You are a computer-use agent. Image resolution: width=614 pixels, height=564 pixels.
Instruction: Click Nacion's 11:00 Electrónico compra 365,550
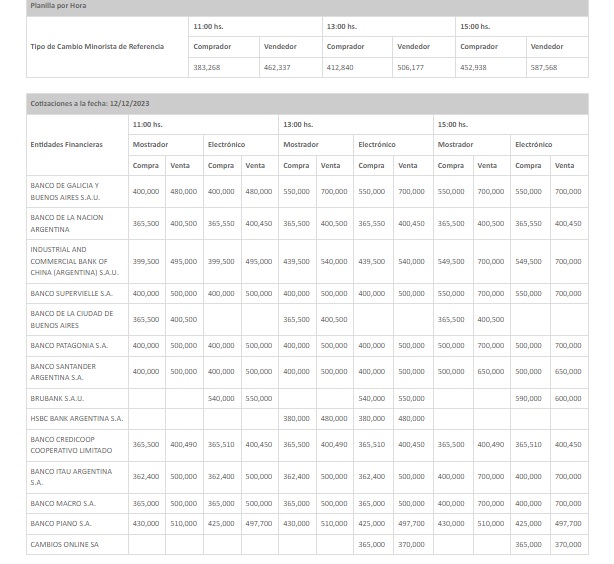click(x=221, y=224)
